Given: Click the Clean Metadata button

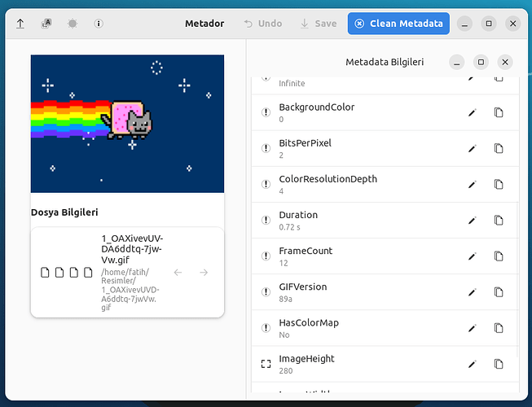Looking at the screenshot, I should 398,24.
